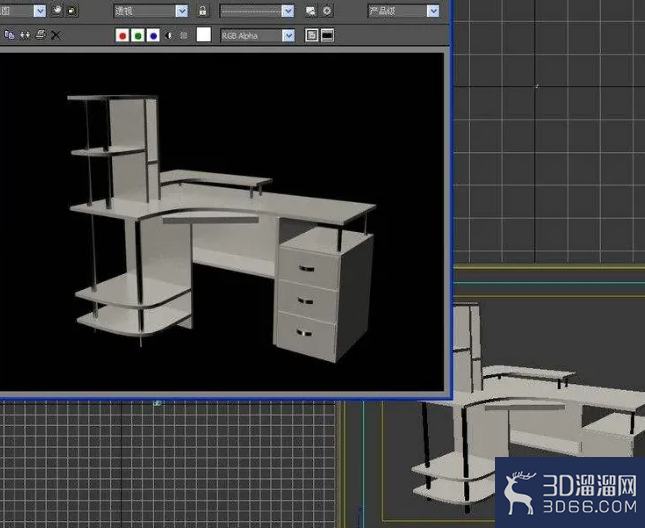645x528 pixels.
Task: Toggle the UI overlay icon
Action: pos(311,35)
